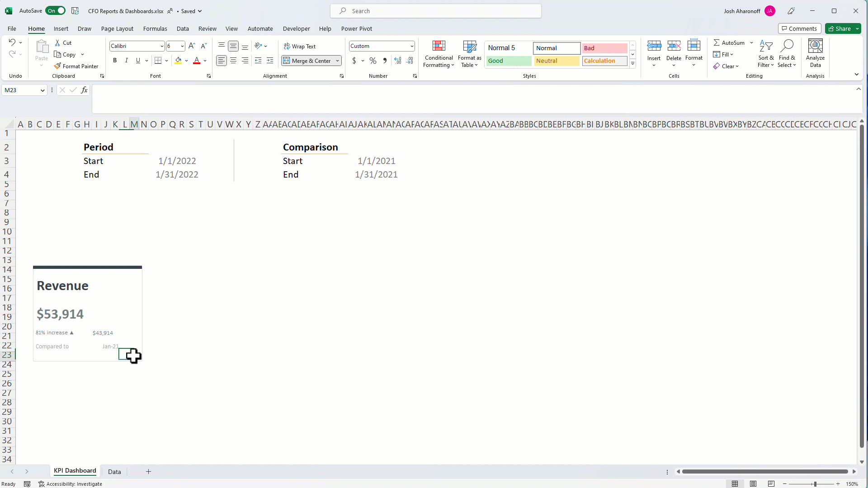Open the Analyze Data tool
868x488 pixels.
[x=815, y=52]
